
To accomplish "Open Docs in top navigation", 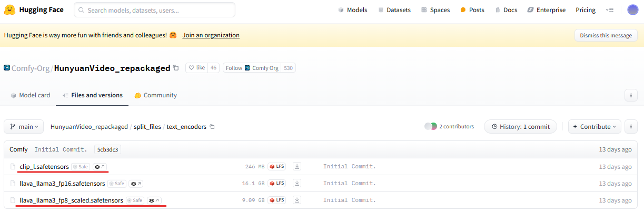I will click(506, 10).
